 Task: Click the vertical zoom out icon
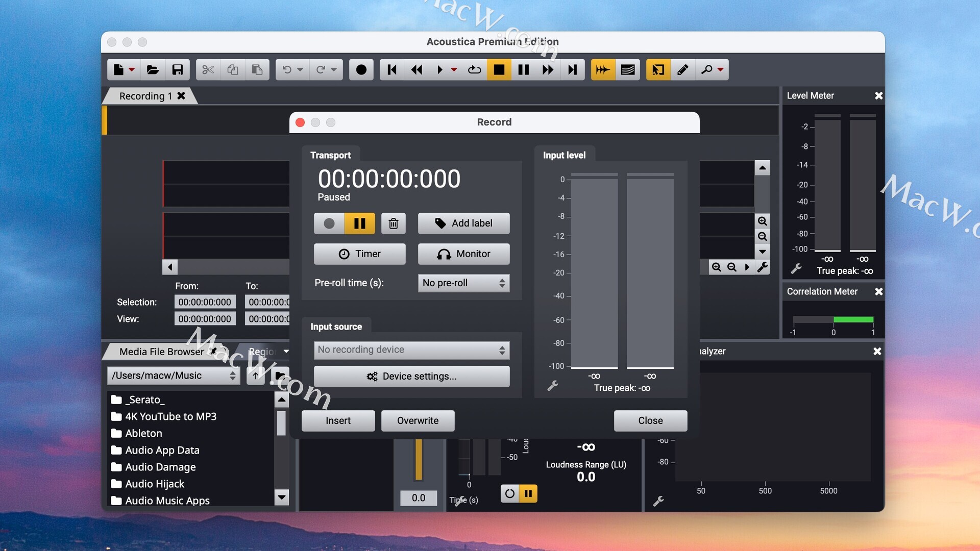click(762, 237)
